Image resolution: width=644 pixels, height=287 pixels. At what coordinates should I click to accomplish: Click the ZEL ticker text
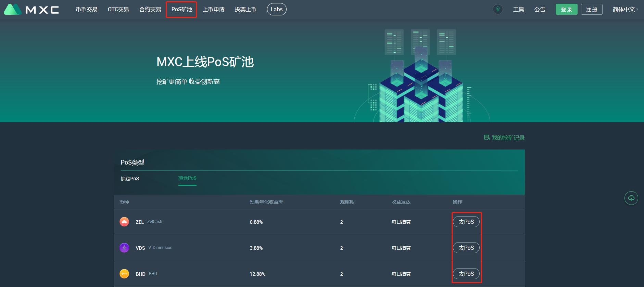(140, 222)
